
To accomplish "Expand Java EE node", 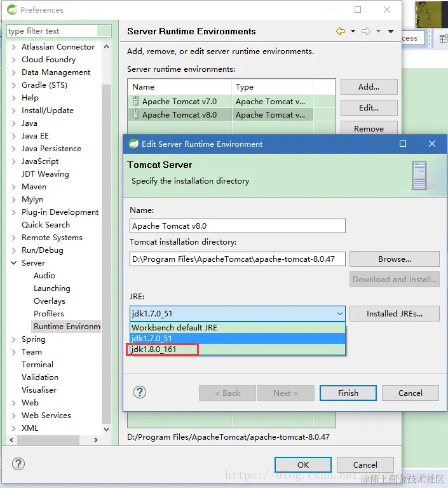I will (x=14, y=136).
